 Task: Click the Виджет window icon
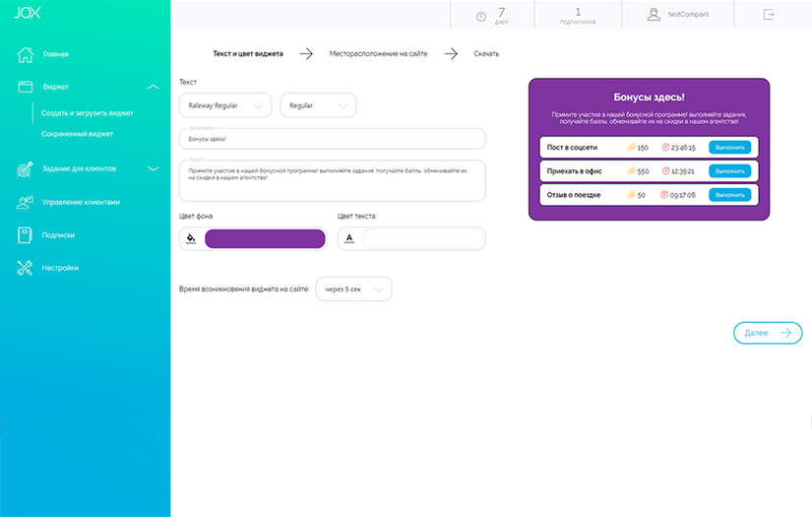(25, 87)
